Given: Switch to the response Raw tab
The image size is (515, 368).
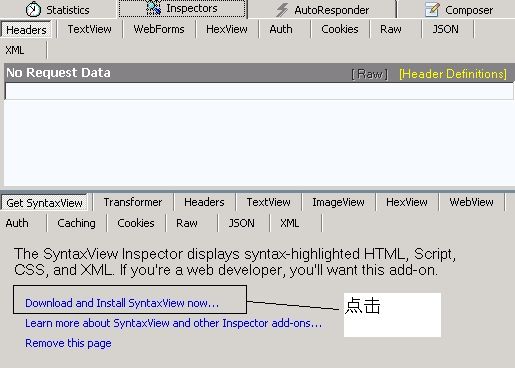Looking at the screenshot, I should click(x=187, y=223).
